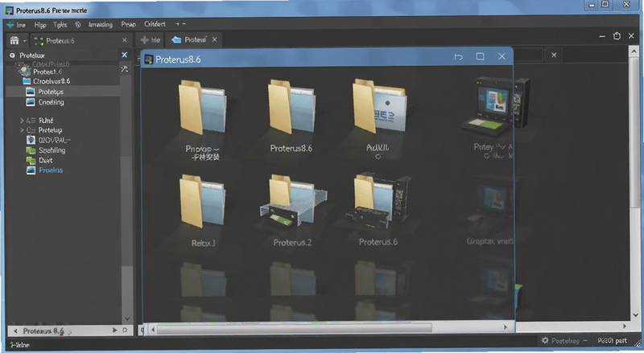The height and width of the screenshot is (353, 644).
Task: Click the Proterus8.6 dialog's title bar icon
Action: [x=149, y=60]
